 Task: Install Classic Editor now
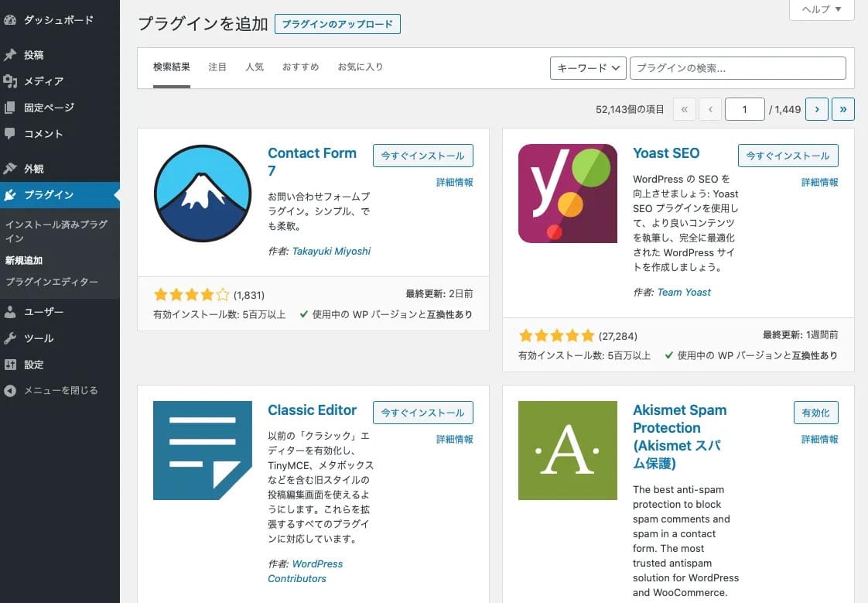423,413
